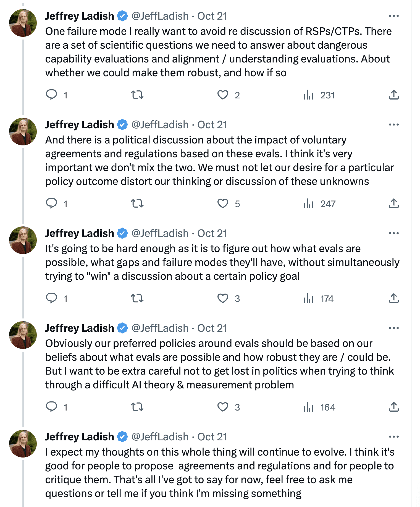420x507 pixels.
Task: Share the tweet with 164 views
Action: pyautogui.click(x=394, y=407)
